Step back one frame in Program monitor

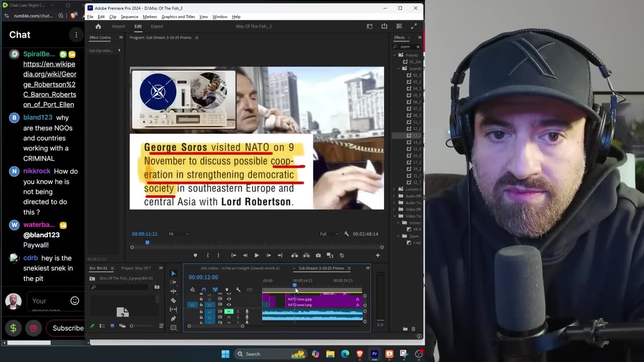[x=245, y=255]
